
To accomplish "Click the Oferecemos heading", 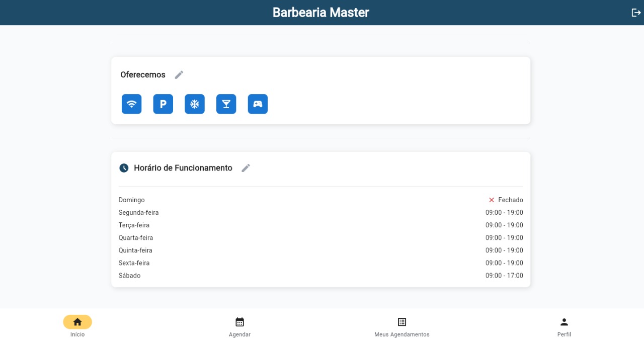I will tap(143, 75).
